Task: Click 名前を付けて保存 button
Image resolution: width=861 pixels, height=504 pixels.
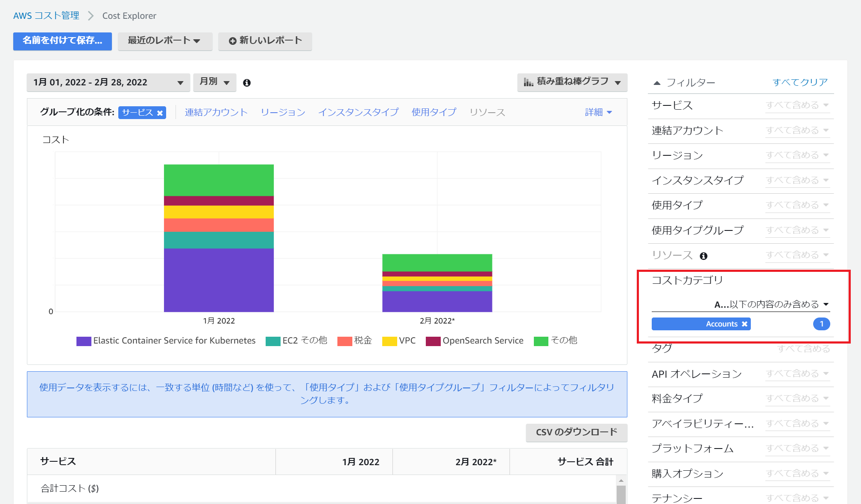Action: point(62,41)
